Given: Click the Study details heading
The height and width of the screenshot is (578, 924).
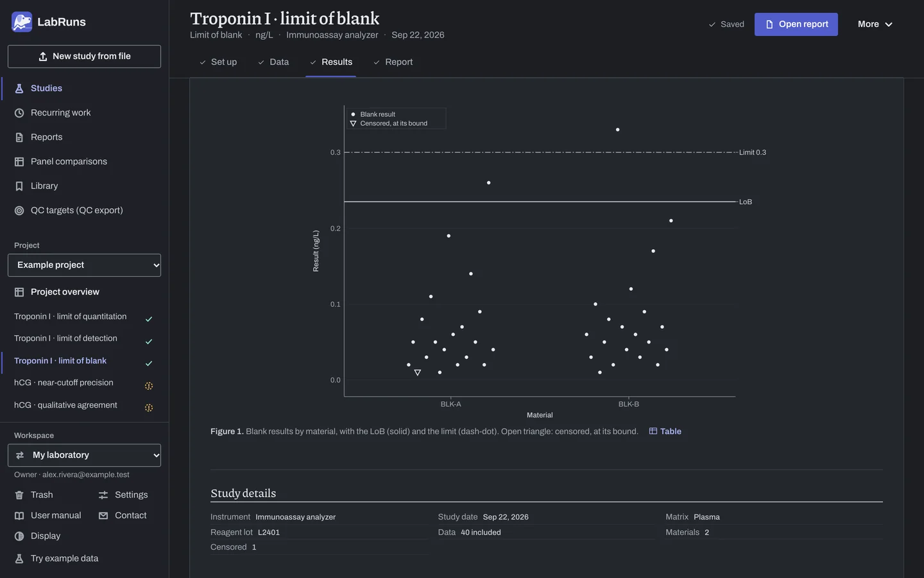Looking at the screenshot, I should point(243,493).
